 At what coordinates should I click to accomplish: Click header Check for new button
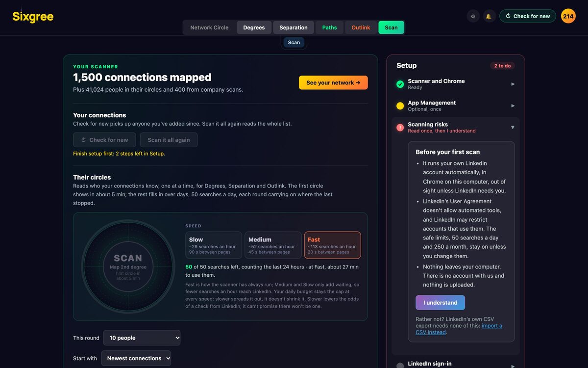click(528, 16)
